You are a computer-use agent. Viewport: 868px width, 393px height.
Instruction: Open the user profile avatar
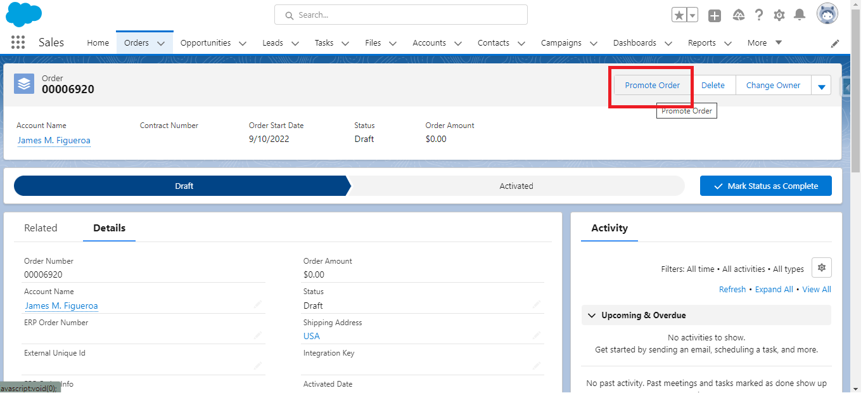(x=827, y=14)
